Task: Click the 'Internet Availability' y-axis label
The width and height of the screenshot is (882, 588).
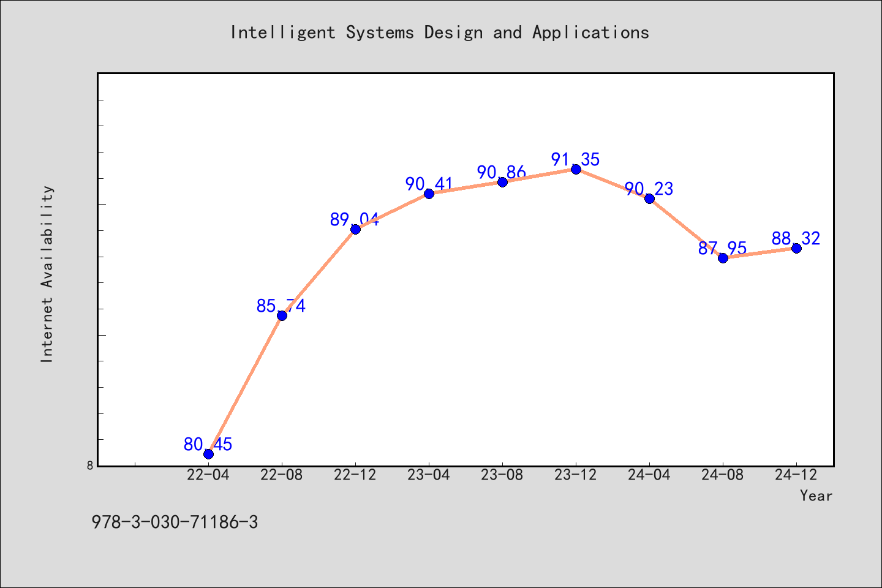Action: pos(47,274)
